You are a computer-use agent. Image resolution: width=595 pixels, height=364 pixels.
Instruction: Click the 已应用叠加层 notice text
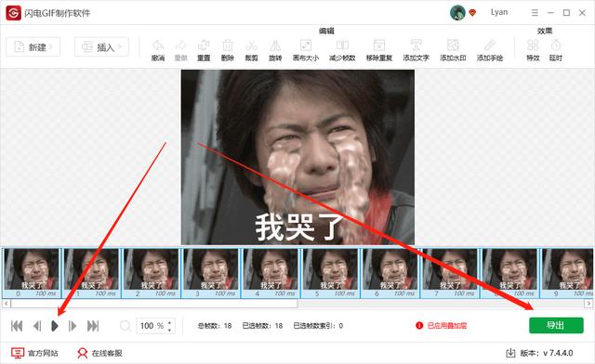tap(447, 325)
